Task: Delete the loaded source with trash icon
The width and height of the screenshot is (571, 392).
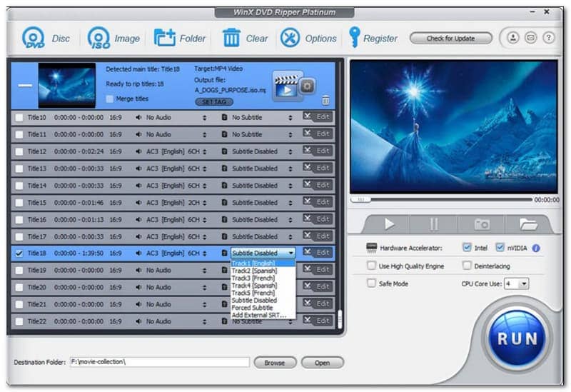Action: (326, 100)
